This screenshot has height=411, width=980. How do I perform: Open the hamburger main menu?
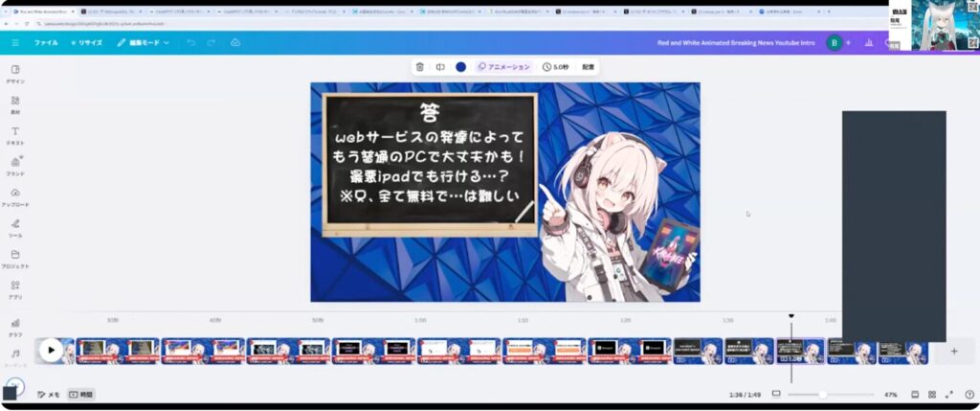(15, 43)
